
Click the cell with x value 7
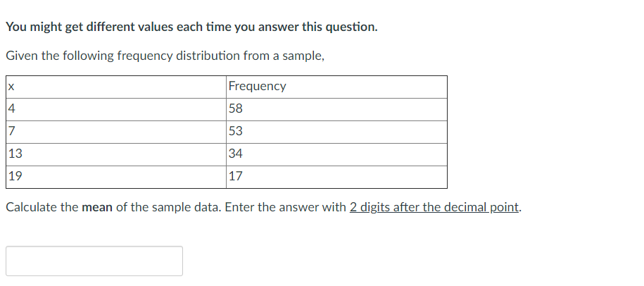(116, 132)
